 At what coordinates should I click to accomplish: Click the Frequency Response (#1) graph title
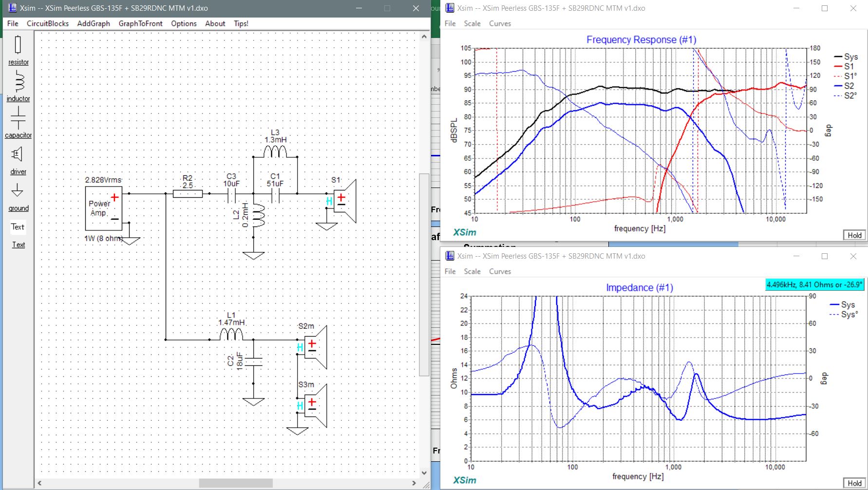tap(641, 40)
